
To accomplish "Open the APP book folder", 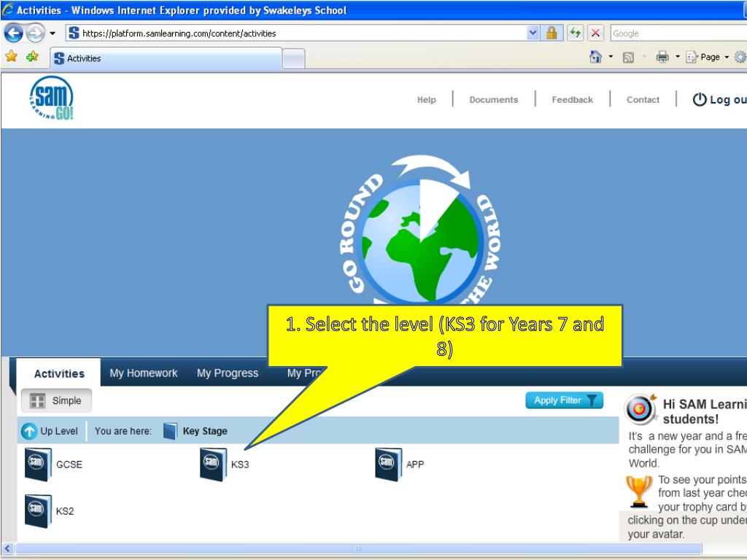I will click(399, 464).
